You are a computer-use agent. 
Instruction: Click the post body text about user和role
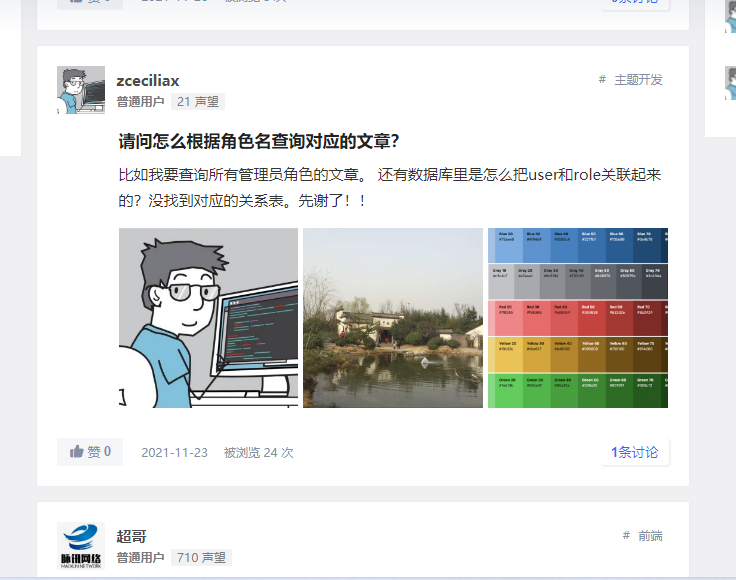point(390,188)
